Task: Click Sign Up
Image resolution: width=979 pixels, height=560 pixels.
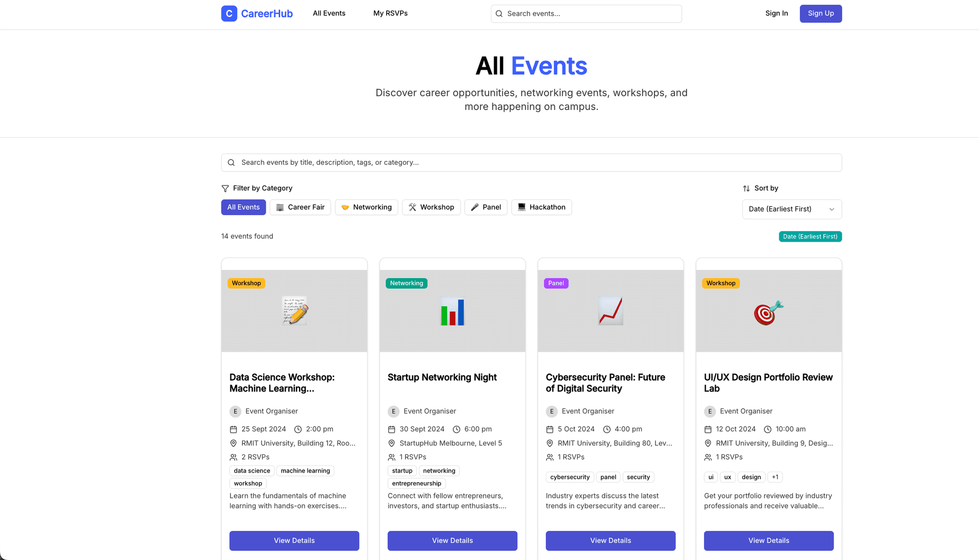Action: pos(820,13)
